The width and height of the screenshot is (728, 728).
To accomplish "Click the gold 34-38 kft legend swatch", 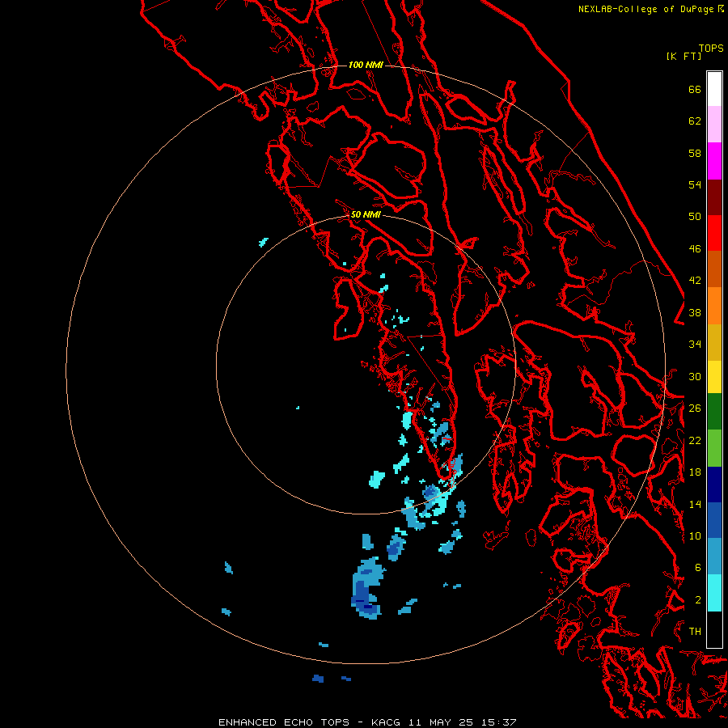I will tap(714, 342).
